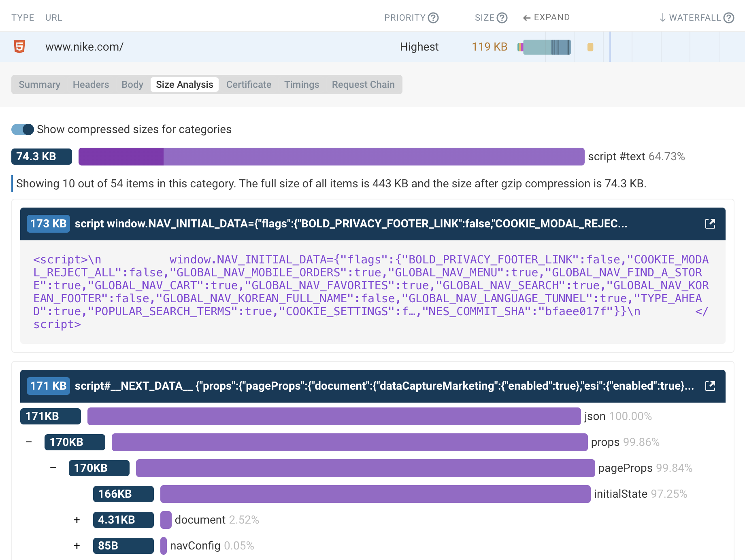Click the script #text 64.73% label
Screen dimensions: 745x560
[x=636, y=157]
